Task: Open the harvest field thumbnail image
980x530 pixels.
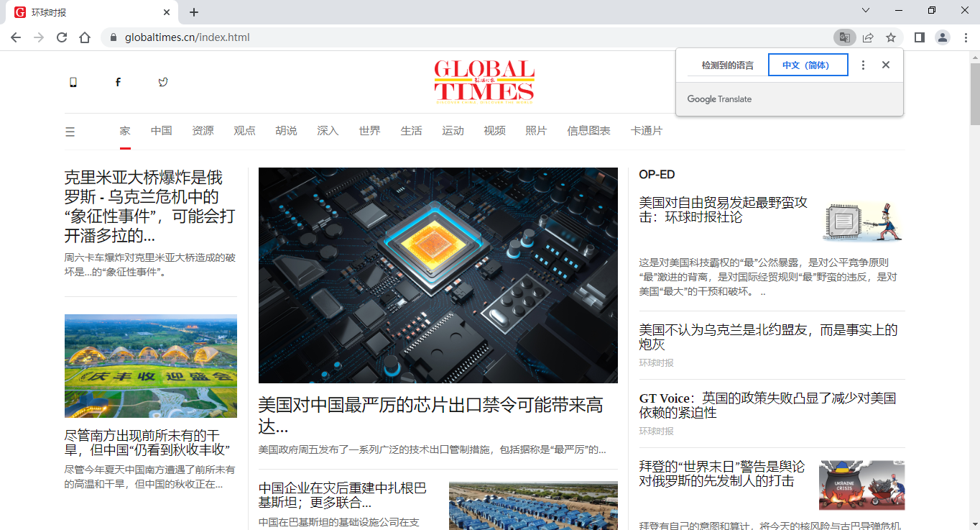Action: tap(151, 366)
